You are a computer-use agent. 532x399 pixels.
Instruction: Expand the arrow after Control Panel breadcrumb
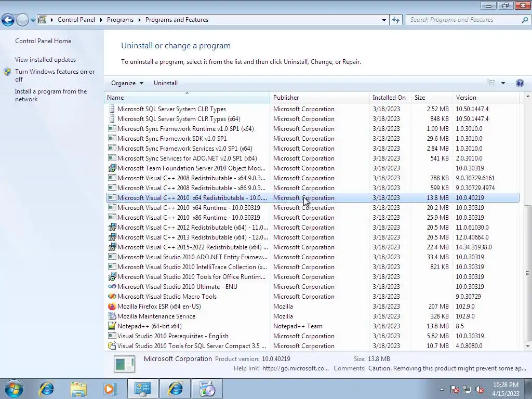101,20
